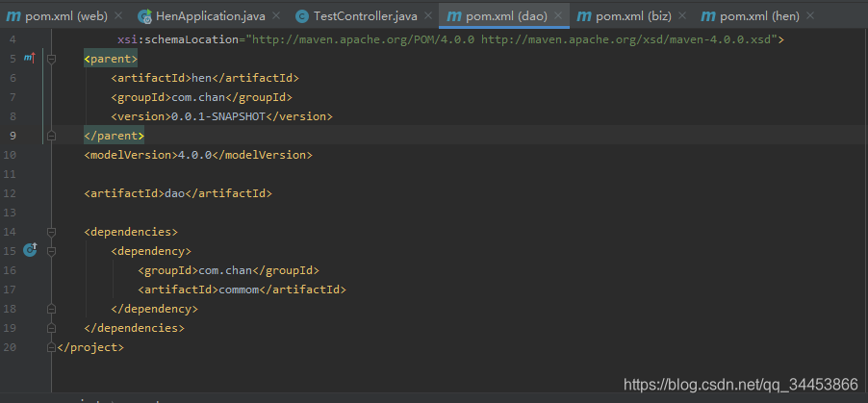Image resolution: width=868 pixels, height=403 pixels.
Task: Select the pom.xml (dao) tab
Action: (506, 16)
